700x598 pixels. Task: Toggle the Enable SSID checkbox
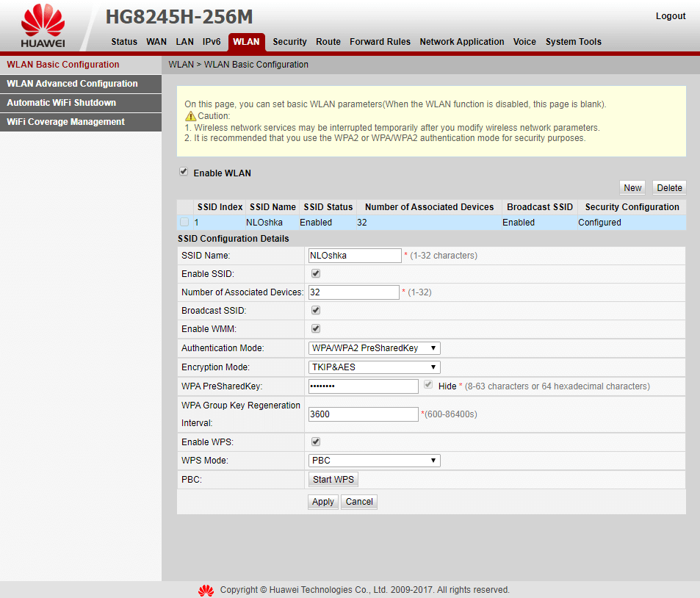(316, 273)
